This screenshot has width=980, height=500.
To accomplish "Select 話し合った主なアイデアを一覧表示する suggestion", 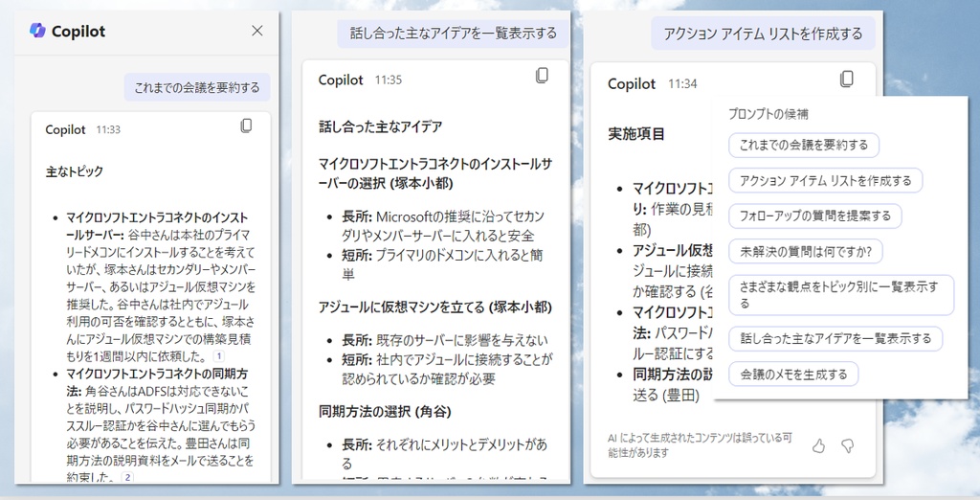I will click(835, 338).
